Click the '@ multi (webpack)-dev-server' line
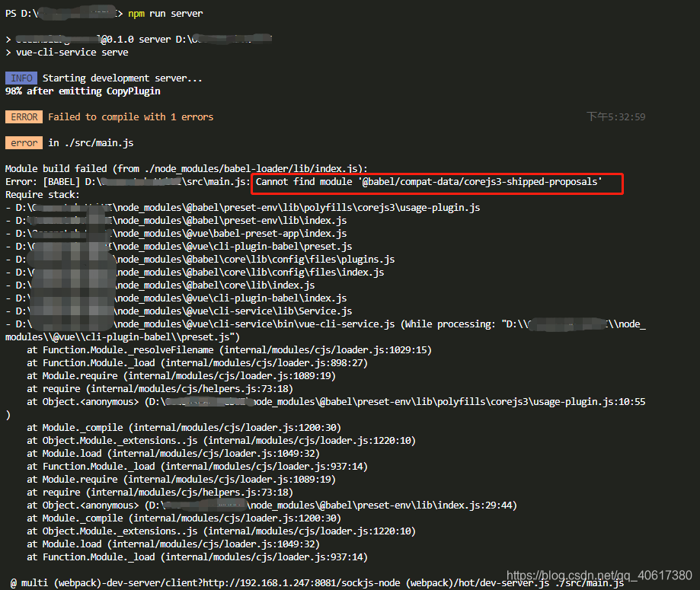The image size is (700, 590). click(x=317, y=583)
